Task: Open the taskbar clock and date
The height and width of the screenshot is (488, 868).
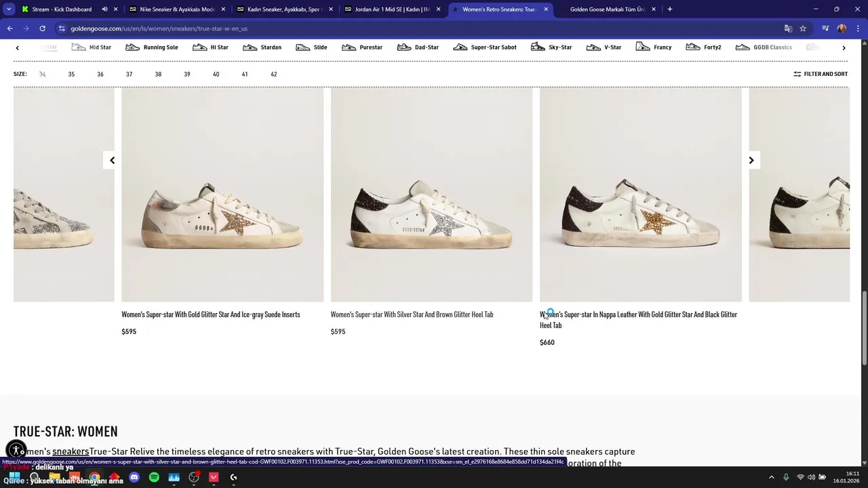Action: pyautogui.click(x=848, y=477)
